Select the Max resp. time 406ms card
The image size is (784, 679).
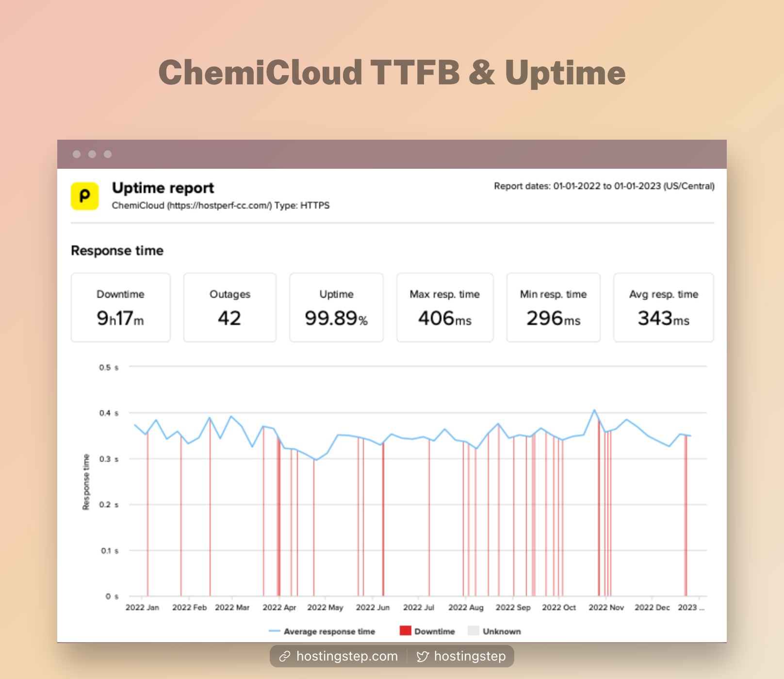coord(445,307)
